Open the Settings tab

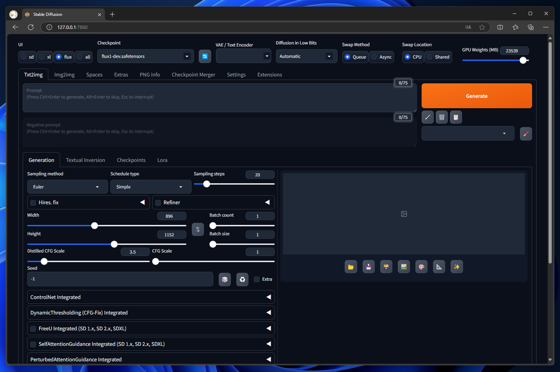(236, 75)
